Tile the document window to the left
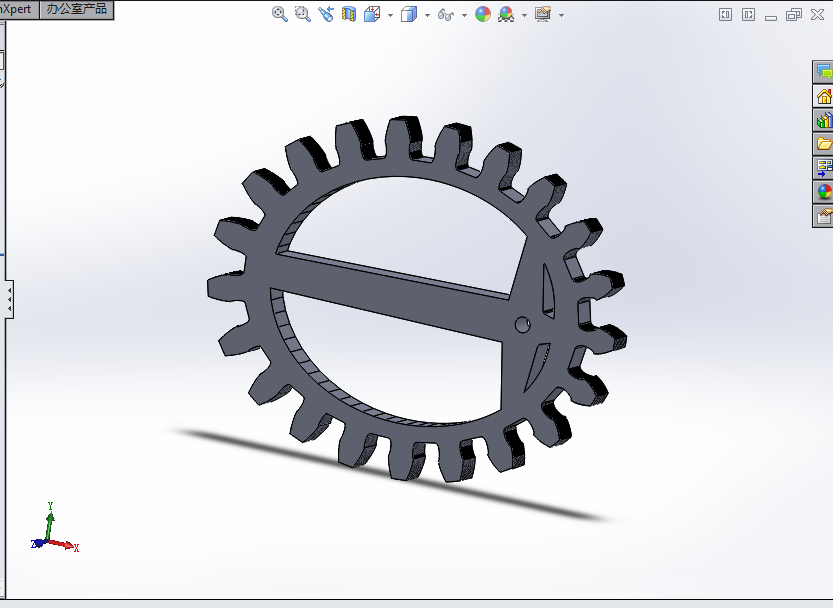Image resolution: width=833 pixels, height=608 pixels. coord(725,14)
